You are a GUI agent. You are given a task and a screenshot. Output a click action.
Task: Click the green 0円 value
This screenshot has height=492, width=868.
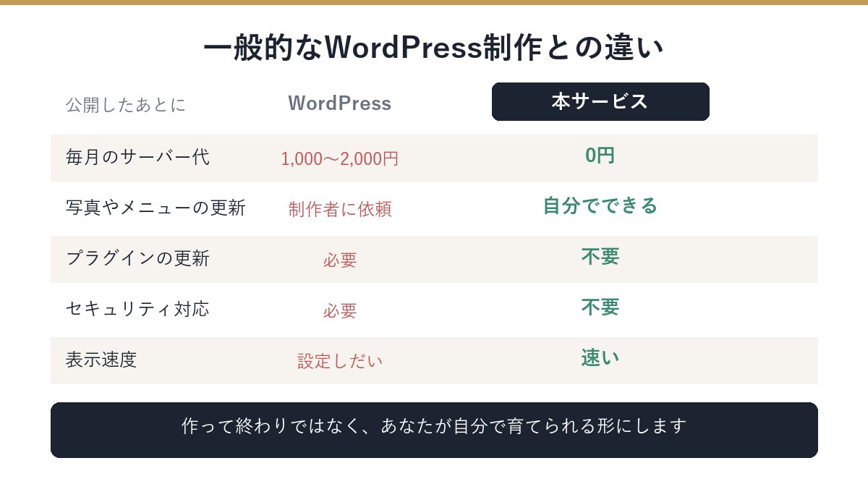tap(600, 156)
